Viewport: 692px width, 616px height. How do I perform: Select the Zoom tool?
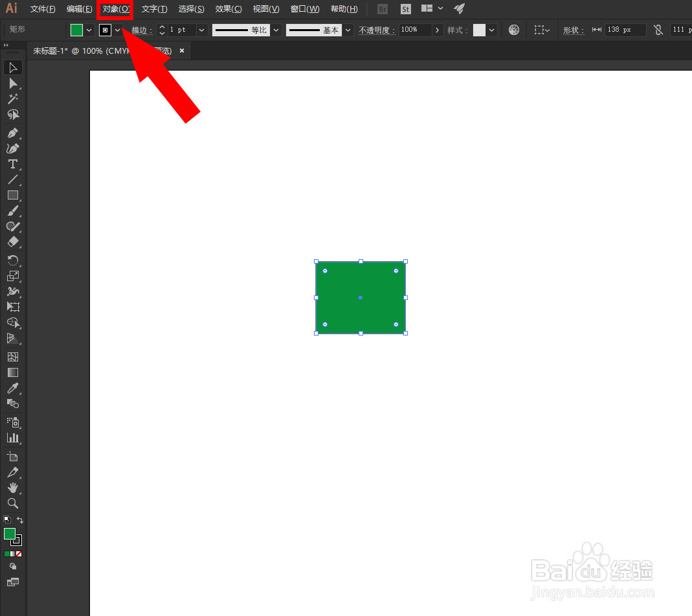(13, 503)
